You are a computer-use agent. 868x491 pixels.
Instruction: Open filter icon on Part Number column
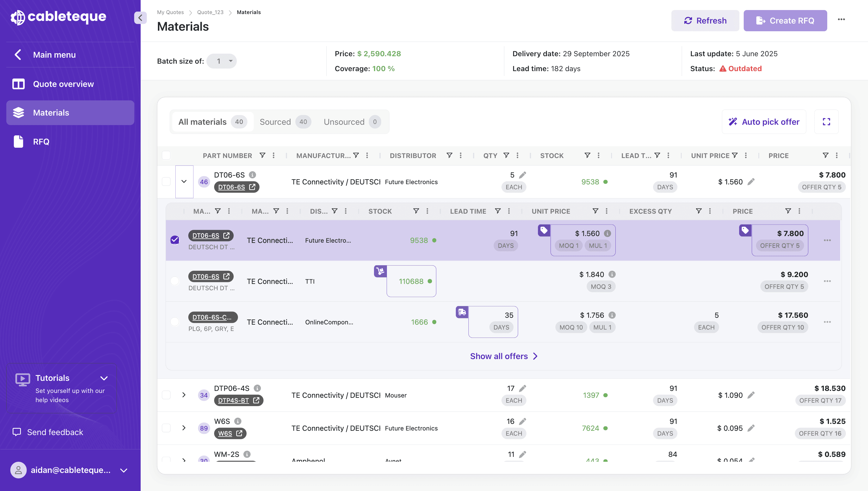[262, 155]
